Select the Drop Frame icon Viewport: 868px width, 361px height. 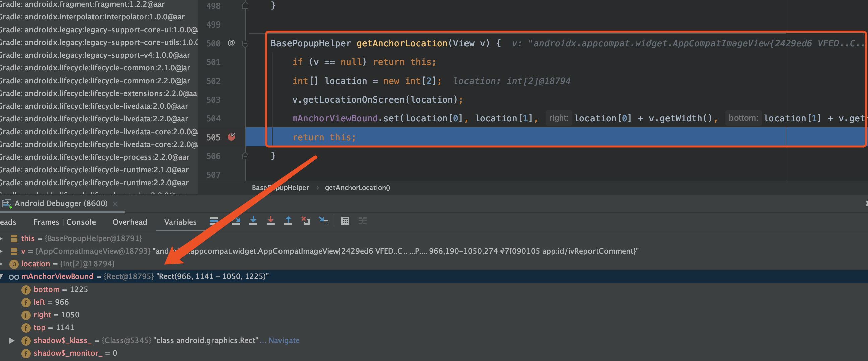point(306,221)
